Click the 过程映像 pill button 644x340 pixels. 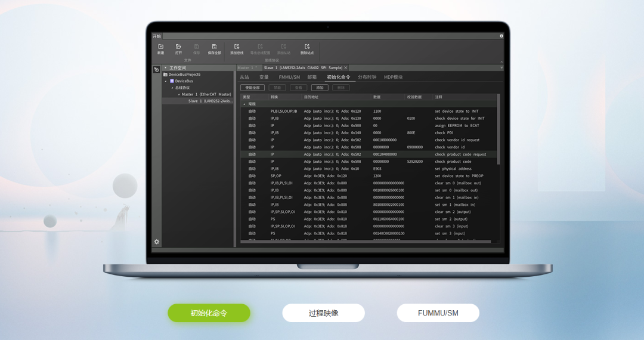click(323, 313)
